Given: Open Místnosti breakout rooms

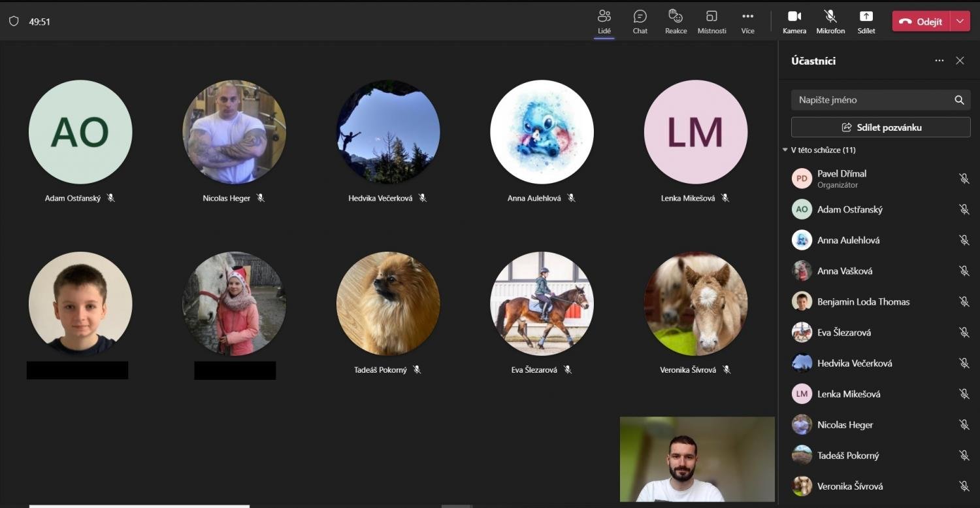Looking at the screenshot, I should point(711,21).
